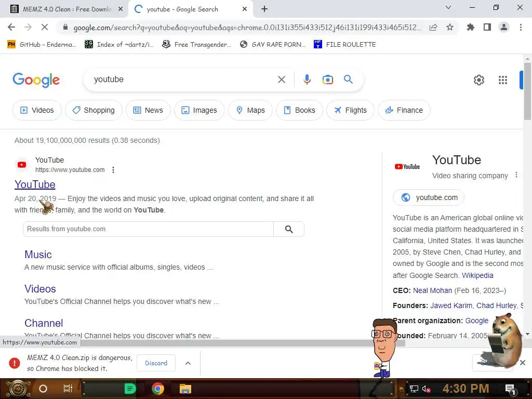532x399 pixels.
Task: Open the network tray icon
Action: [414, 389]
